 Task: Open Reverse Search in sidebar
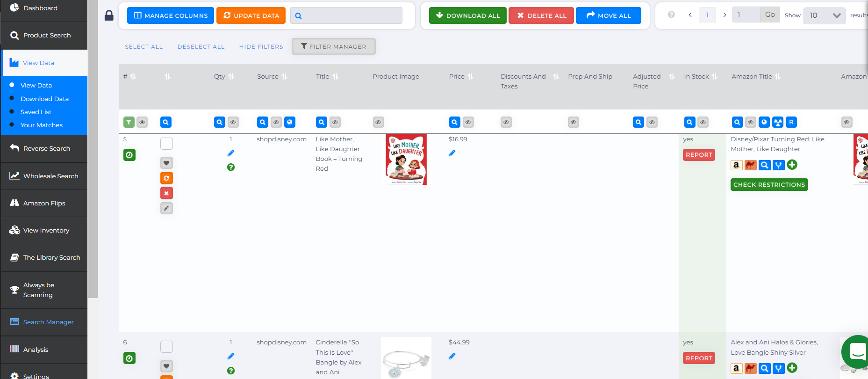[46, 148]
